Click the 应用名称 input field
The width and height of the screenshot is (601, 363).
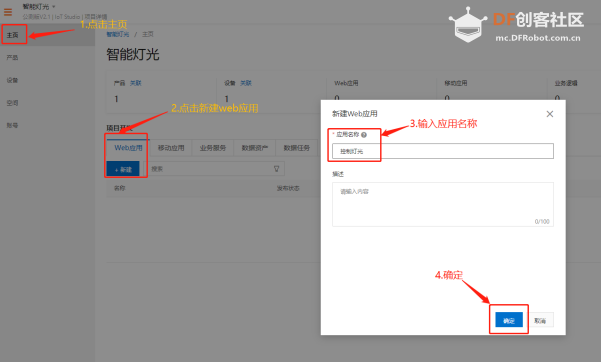(x=443, y=151)
